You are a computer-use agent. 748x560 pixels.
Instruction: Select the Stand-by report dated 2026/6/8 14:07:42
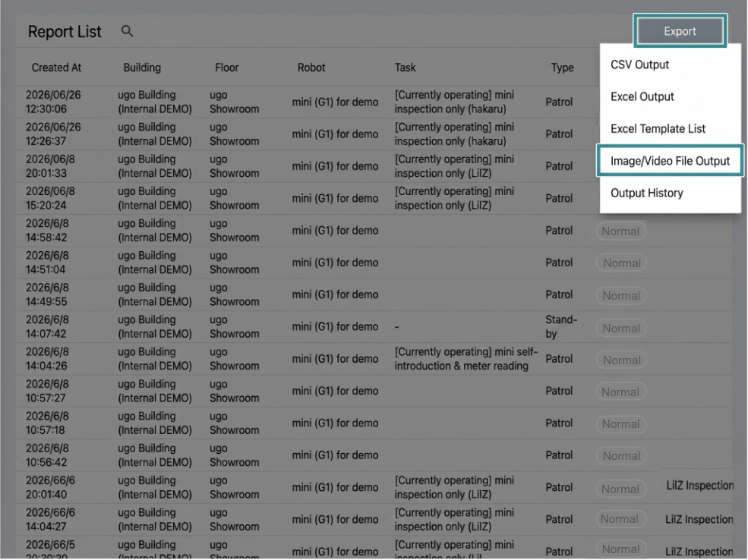coord(374,326)
